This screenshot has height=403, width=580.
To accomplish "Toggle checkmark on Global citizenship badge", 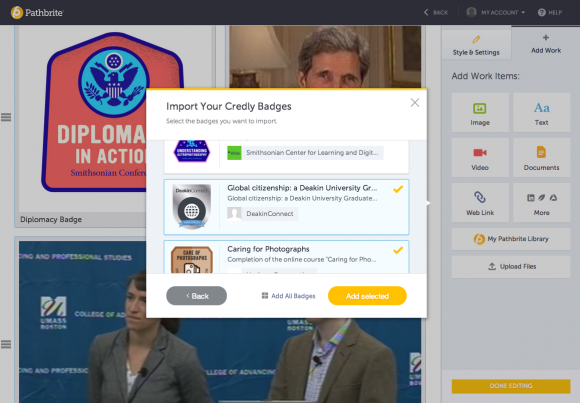I will [x=398, y=189].
